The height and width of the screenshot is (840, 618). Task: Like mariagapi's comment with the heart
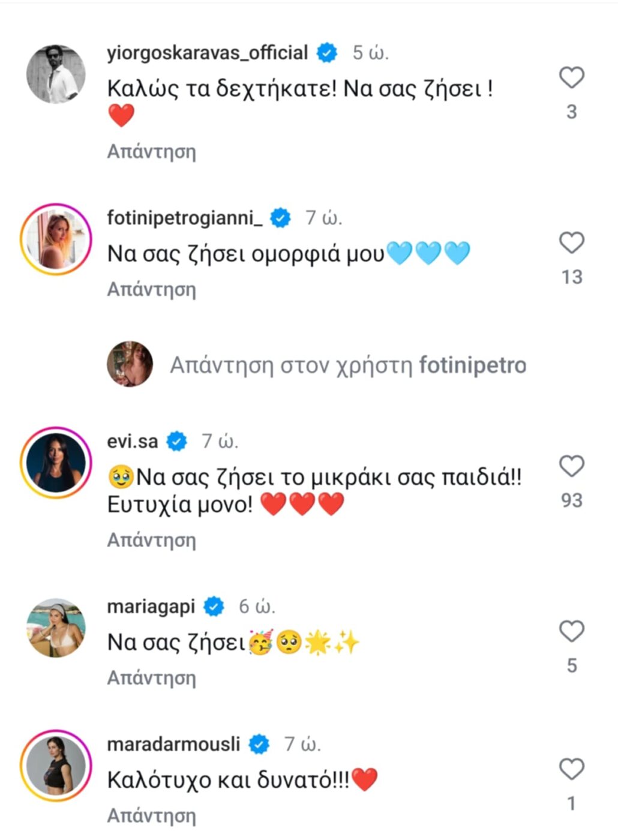coord(571,631)
